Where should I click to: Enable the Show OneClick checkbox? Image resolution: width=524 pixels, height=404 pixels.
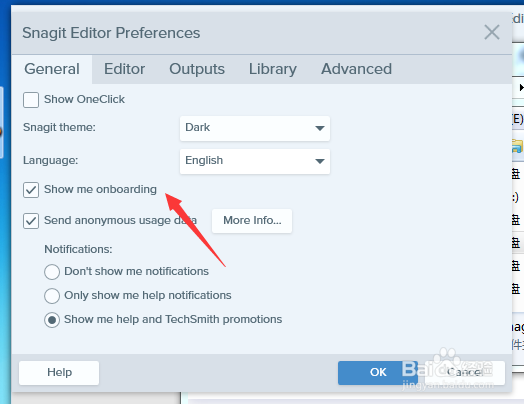[31, 100]
